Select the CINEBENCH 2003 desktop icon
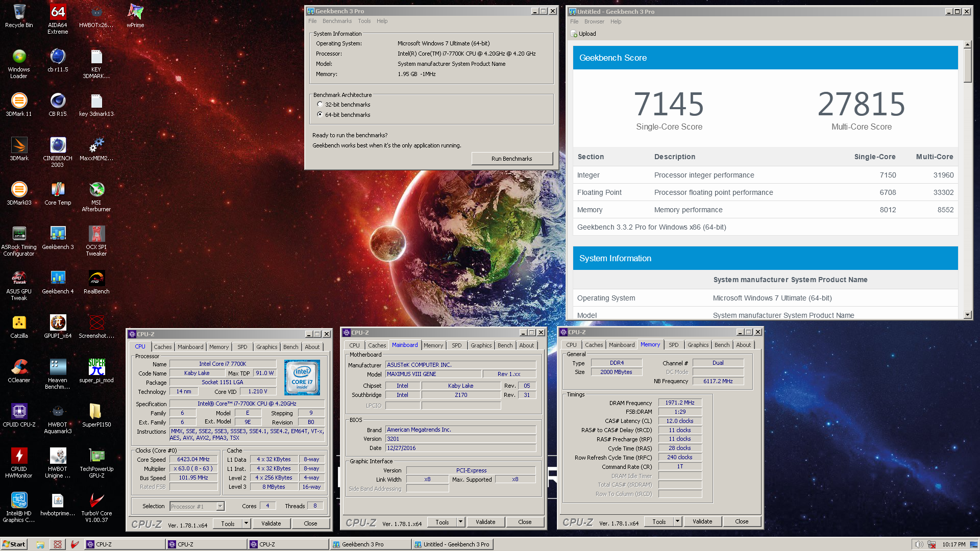 point(58,152)
